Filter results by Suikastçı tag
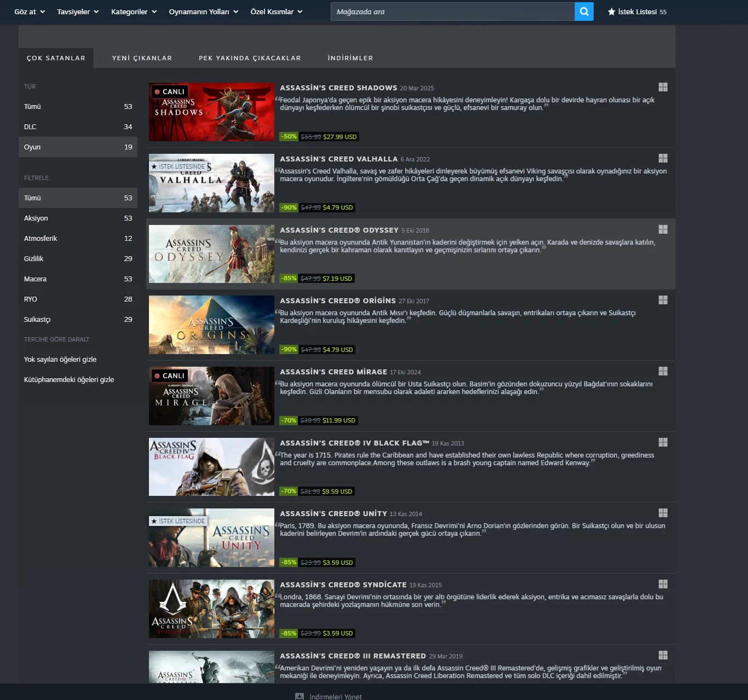Image resolution: width=748 pixels, height=700 pixels. tap(78, 320)
